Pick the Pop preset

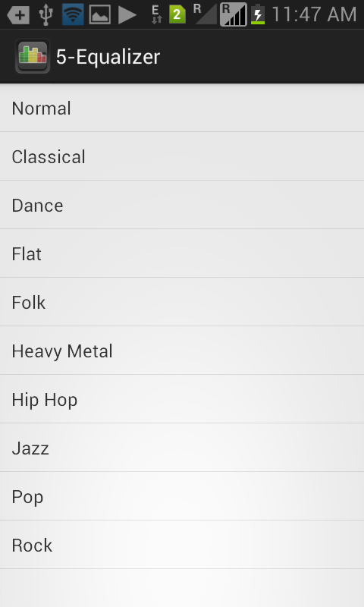coord(182,496)
